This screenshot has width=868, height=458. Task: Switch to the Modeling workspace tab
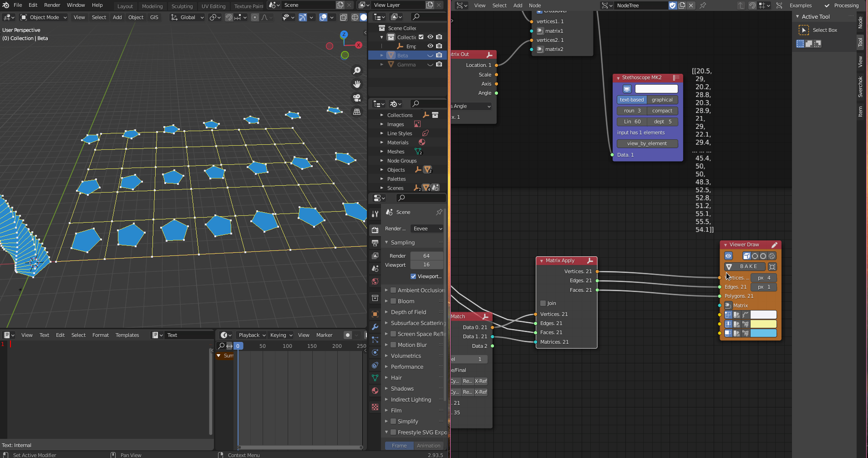(x=152, y=6)
